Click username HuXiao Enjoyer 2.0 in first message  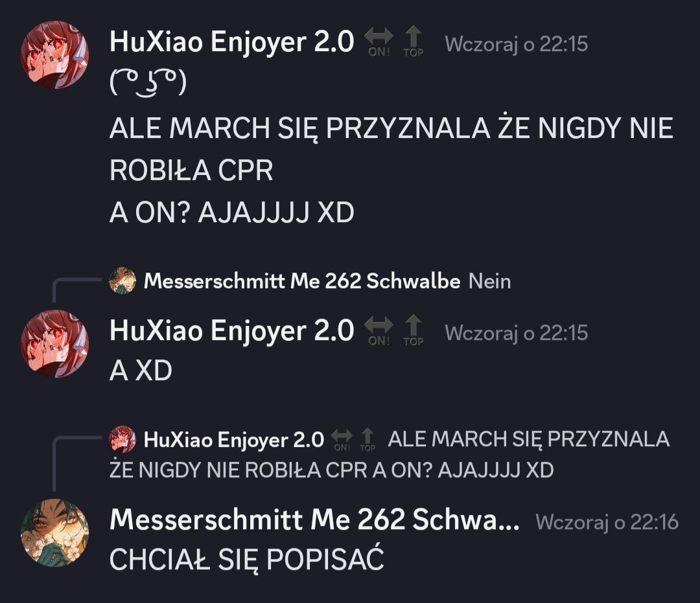[231, 42]
